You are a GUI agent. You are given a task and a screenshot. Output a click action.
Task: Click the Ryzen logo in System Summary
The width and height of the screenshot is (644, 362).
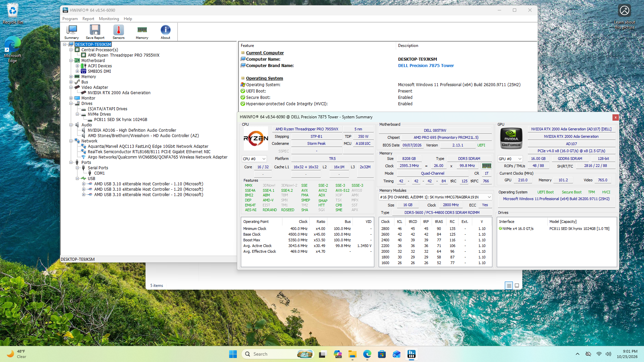point(256,138)
